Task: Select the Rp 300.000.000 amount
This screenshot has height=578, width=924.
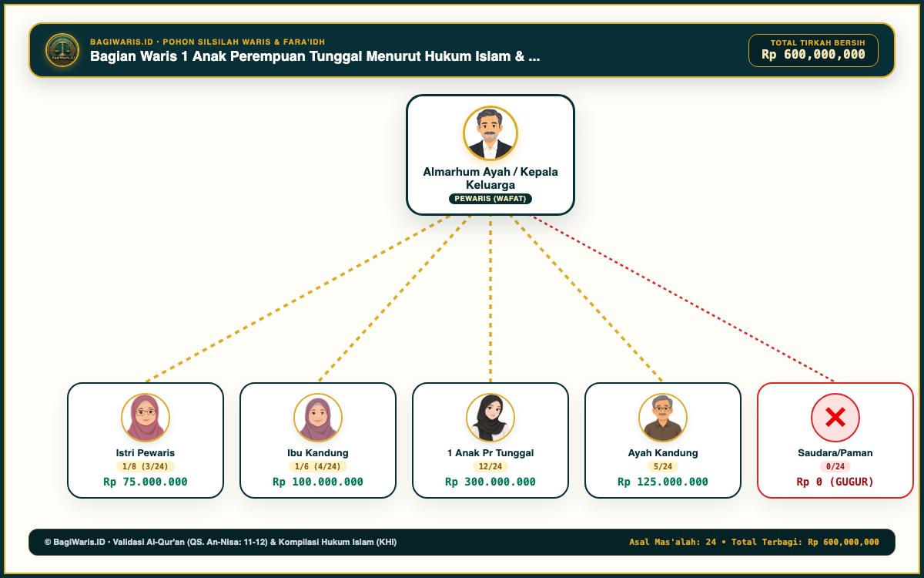Action: point(490,482)
